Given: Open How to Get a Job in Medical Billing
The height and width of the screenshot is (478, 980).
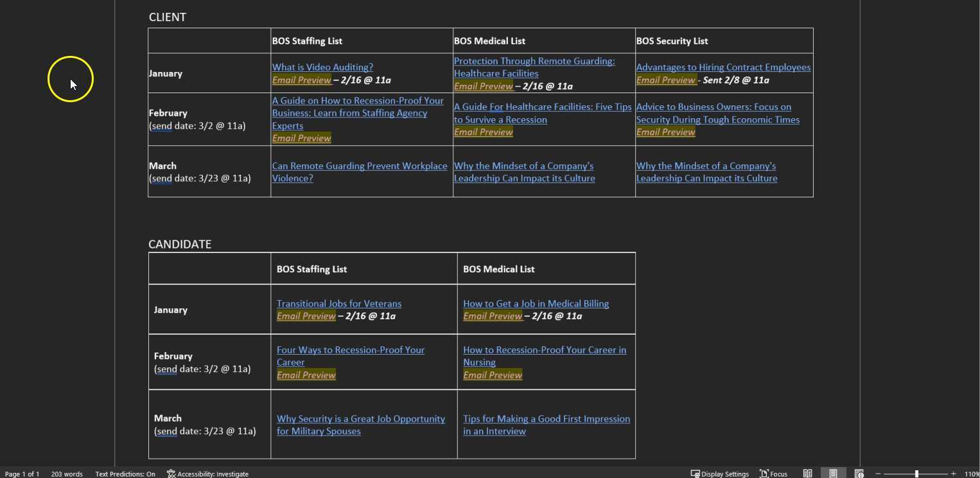Looking at the screenshot, I should (536, 303).
